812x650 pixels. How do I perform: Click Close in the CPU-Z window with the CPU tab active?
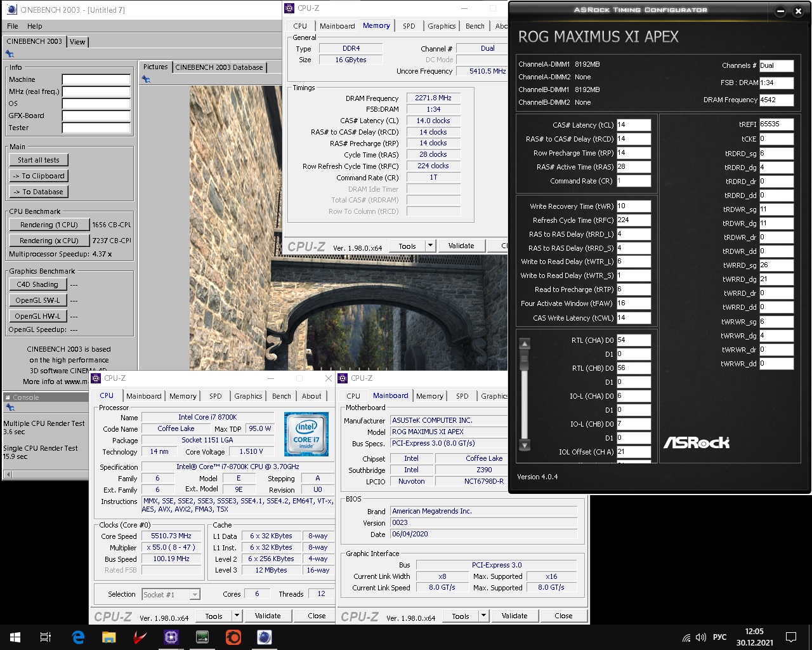[x=317, y=616]
